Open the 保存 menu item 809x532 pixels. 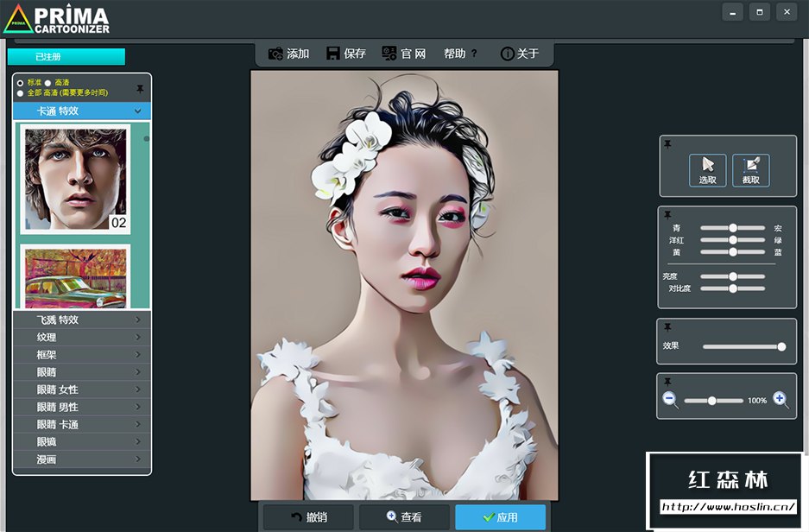(346, 54)
